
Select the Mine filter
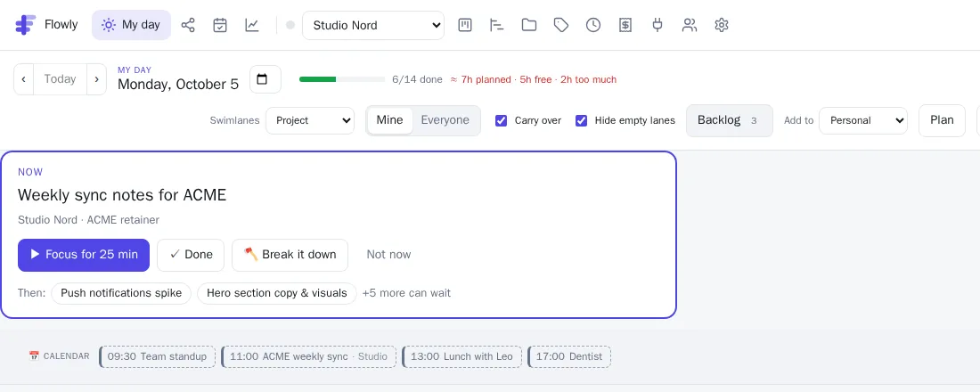tap(389, 120)
